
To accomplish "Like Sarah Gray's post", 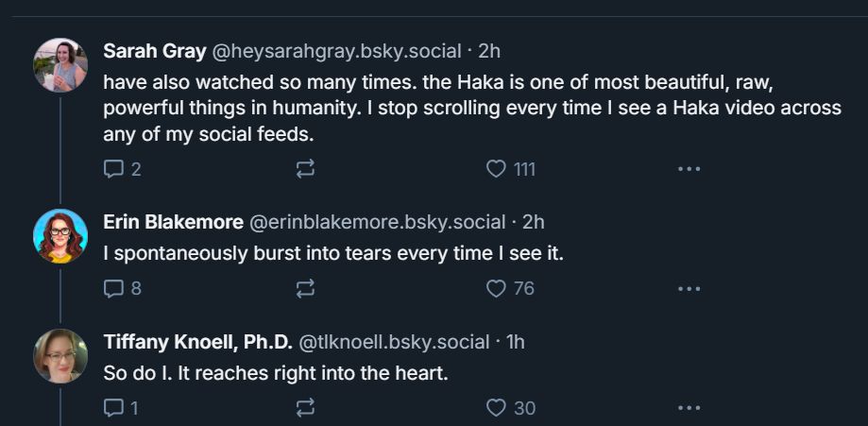I will click(497, 169).
